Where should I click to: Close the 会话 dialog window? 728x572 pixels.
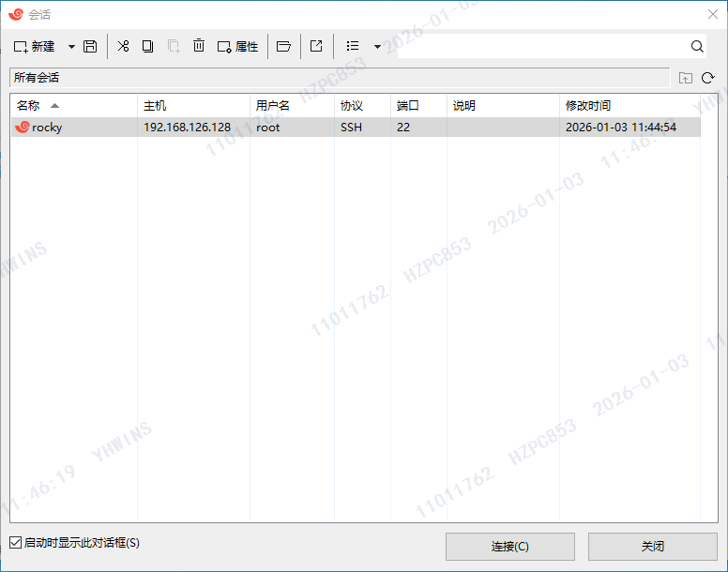[713, 14]
